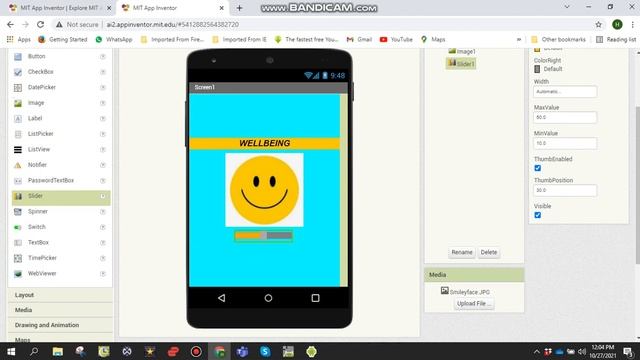The height and width of the screenshot is (360, 640).
Task: Select the smiley face image in viewer
Action: 264,190
